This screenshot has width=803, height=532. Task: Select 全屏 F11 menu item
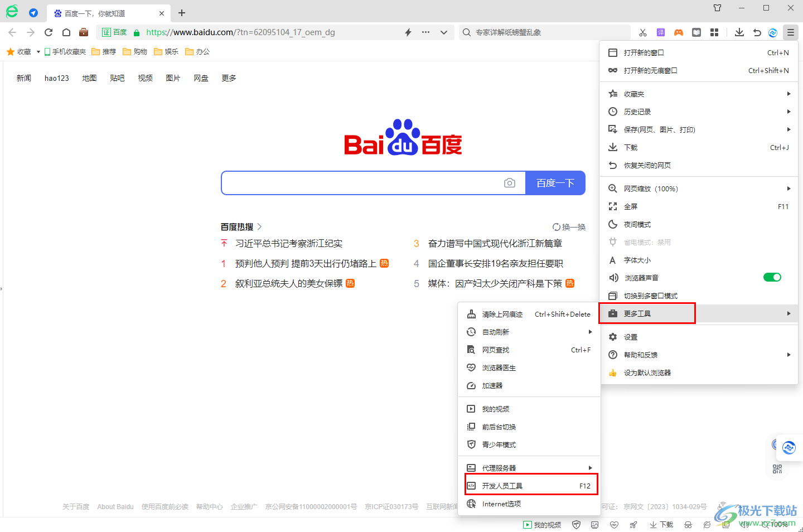[x=699, y=206]
